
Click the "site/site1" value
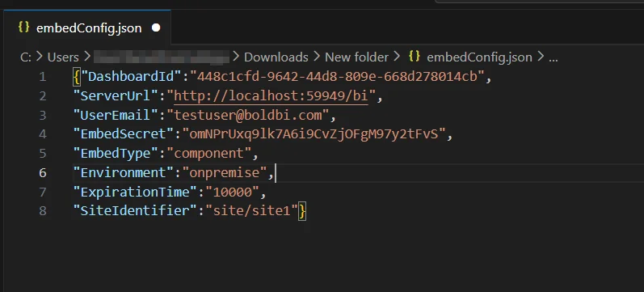251,210
